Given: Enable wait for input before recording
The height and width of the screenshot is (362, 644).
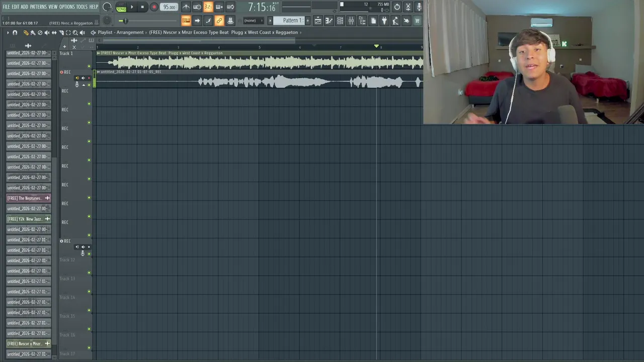Looking at the screenshot, I should pyautogui.click(x=197, y=7).
